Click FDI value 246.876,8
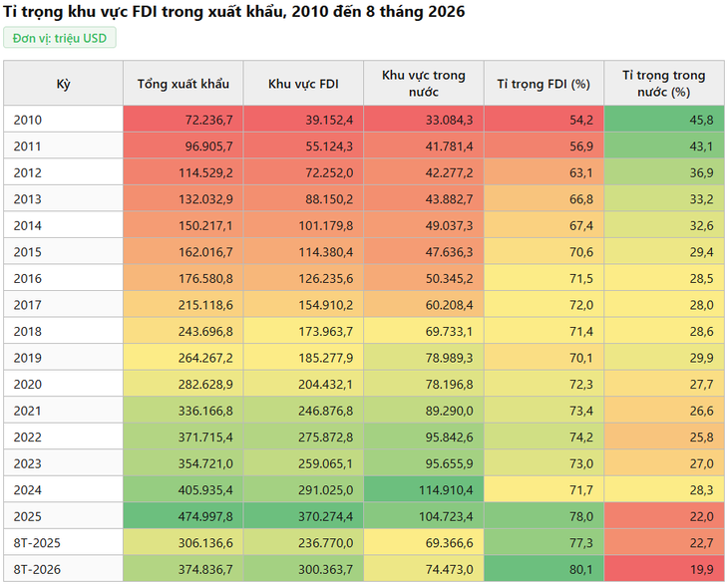This screenshot has height=585, width=728. tap(303, 411)
